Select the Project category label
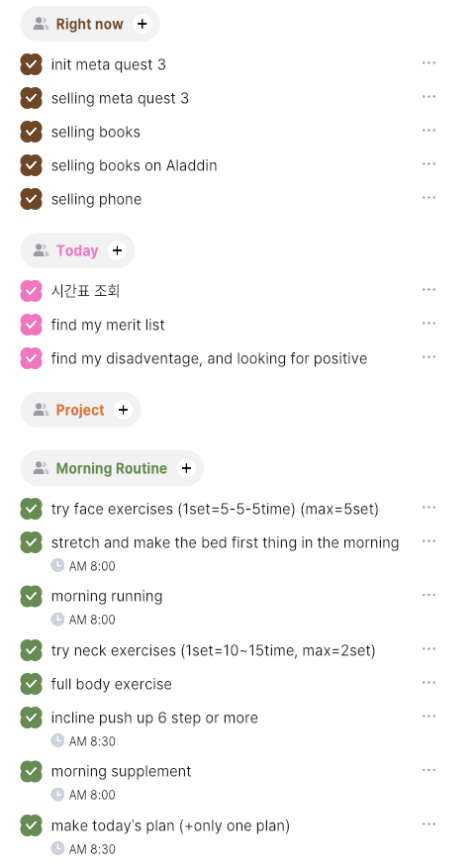Viewport: 475px width, 868px height. point(80,410)
